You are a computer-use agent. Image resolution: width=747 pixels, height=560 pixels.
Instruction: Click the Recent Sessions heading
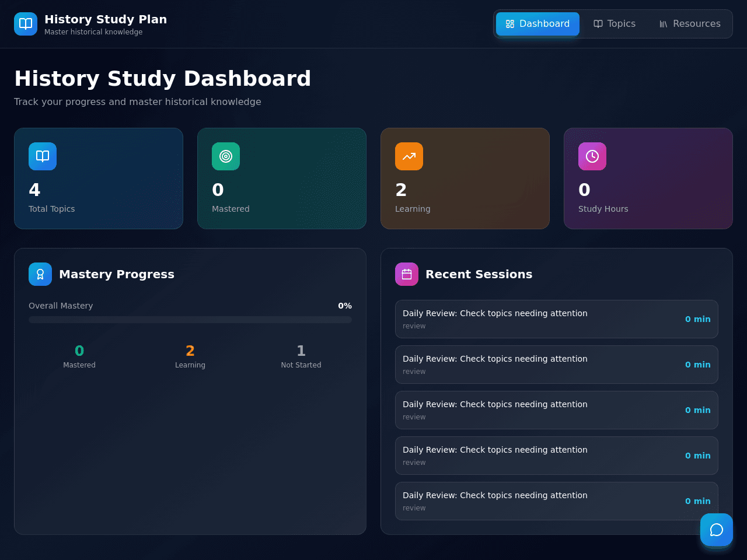click(x=479, y=274)
